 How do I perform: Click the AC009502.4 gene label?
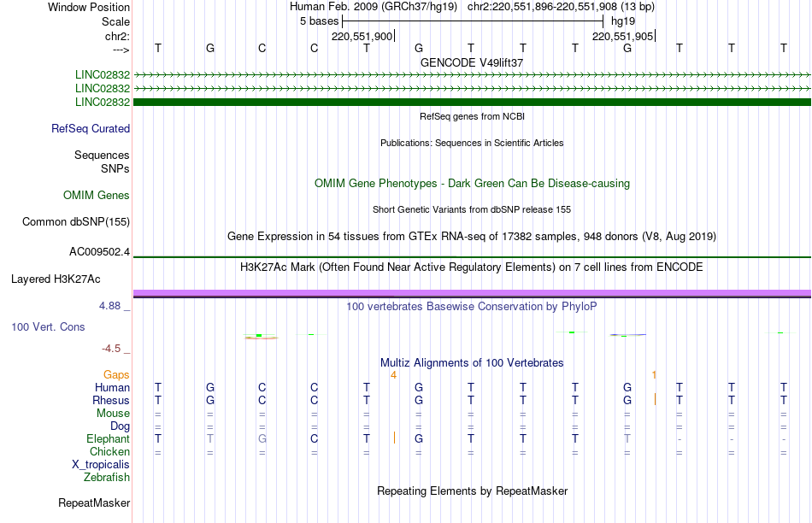(x=99, y=252)
